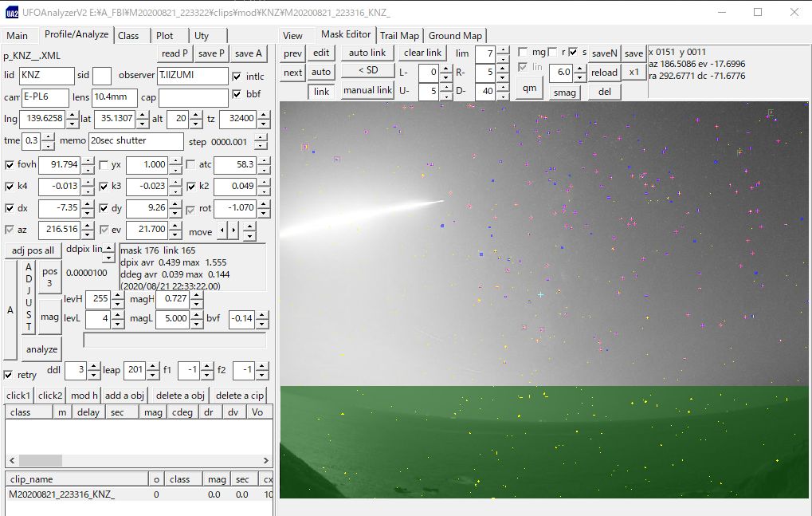Click the 'delete a obj' button
This screenshot has width=812, height=516.
coord(180,396)
